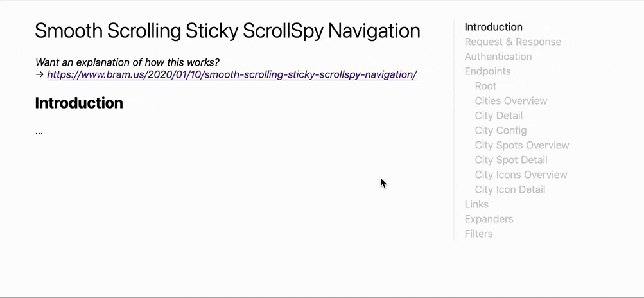This screenshot has width=644, height=298.
Task: Open Cities Overview in the sidebar
Action: pyautogui.click(x=510, y=101)
